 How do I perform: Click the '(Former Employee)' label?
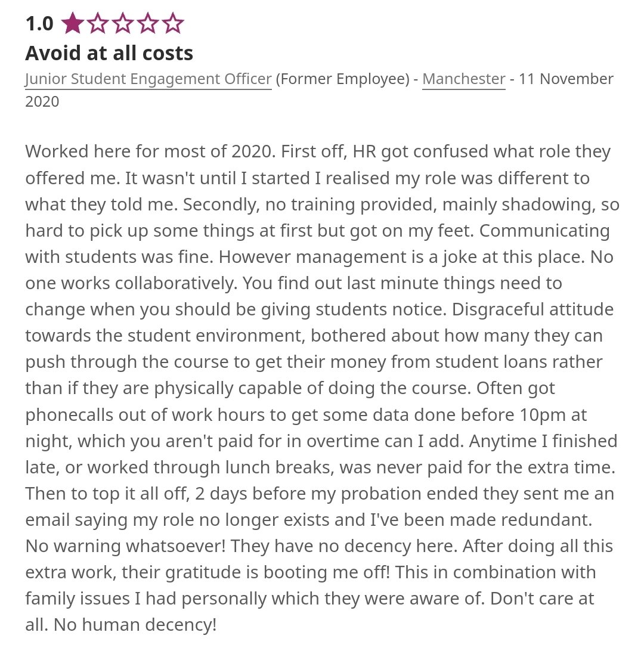tap(342, 79)
